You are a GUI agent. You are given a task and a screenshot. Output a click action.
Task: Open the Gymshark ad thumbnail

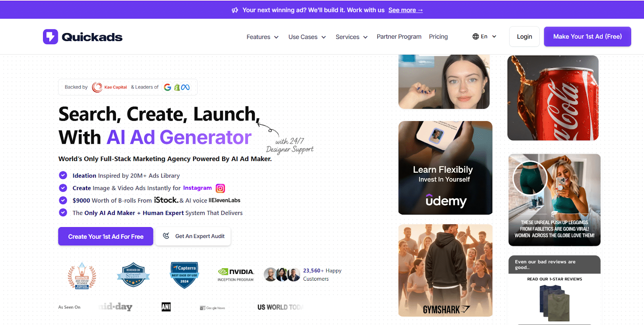coord(445,270)
